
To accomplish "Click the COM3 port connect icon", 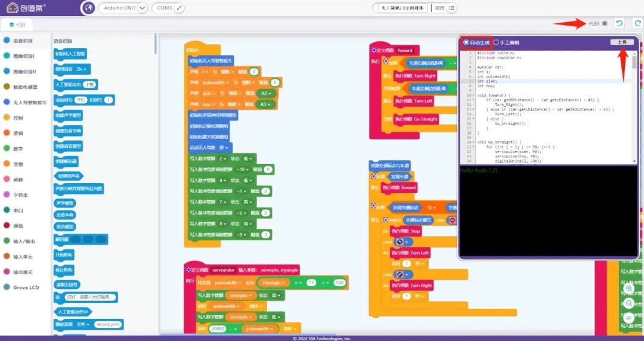I will click(x=179, y=8).
